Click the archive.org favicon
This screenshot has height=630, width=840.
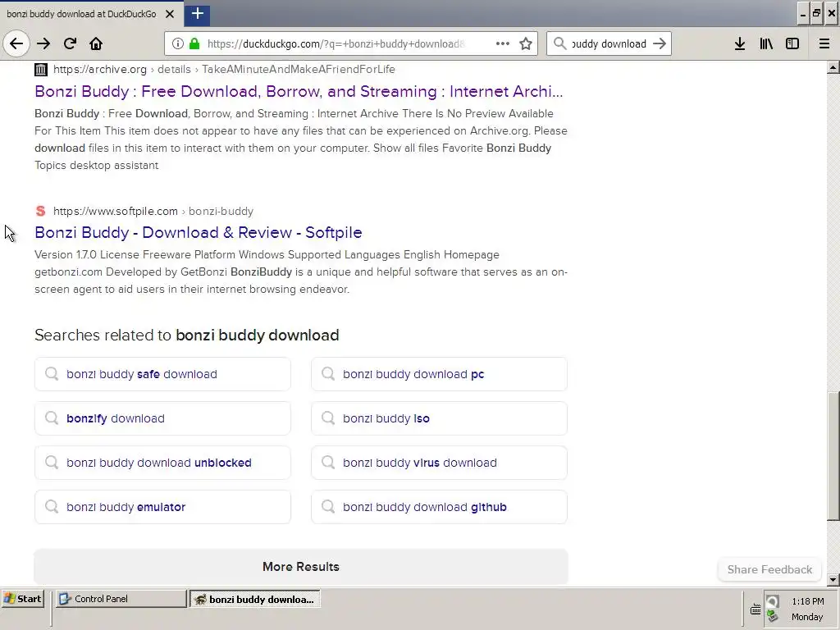pyautogui.click(x=41, y=70)
